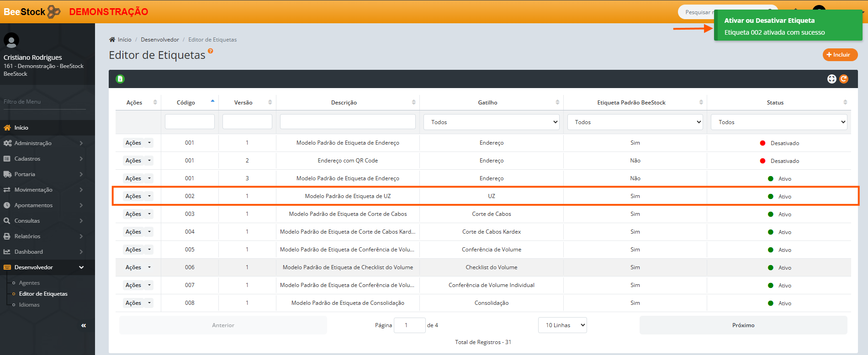
Task: Click the home icon in breadcrumb
Action: 112,40
